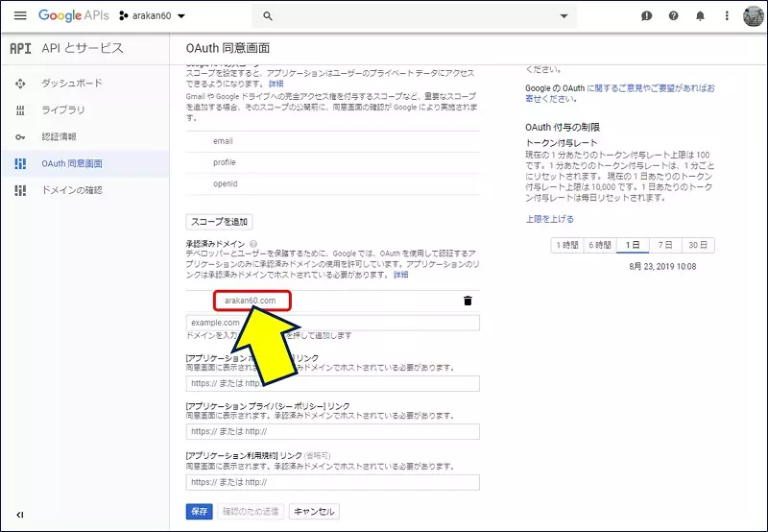This screenshot has height=532, width=768.
Task: Click the 詳細 link in the scope description
Action: tap(276, 84)
